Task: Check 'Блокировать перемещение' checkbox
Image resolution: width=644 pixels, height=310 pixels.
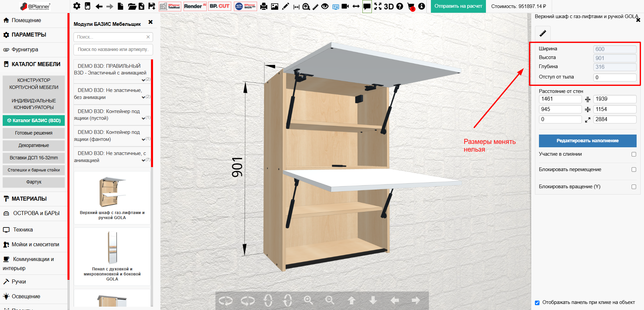Action: pyautogui.click(x=634, y=170)
